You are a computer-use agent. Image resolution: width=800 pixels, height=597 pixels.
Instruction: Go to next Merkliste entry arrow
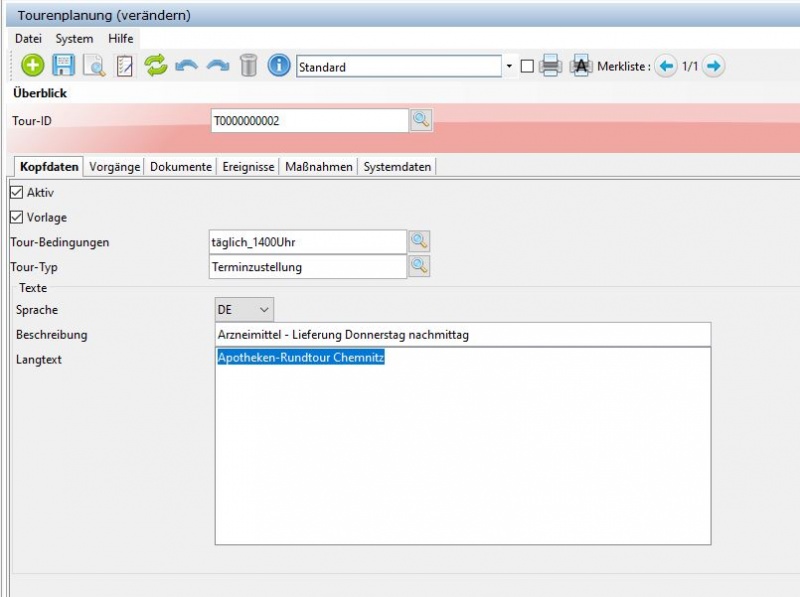[x=713, y=67]
